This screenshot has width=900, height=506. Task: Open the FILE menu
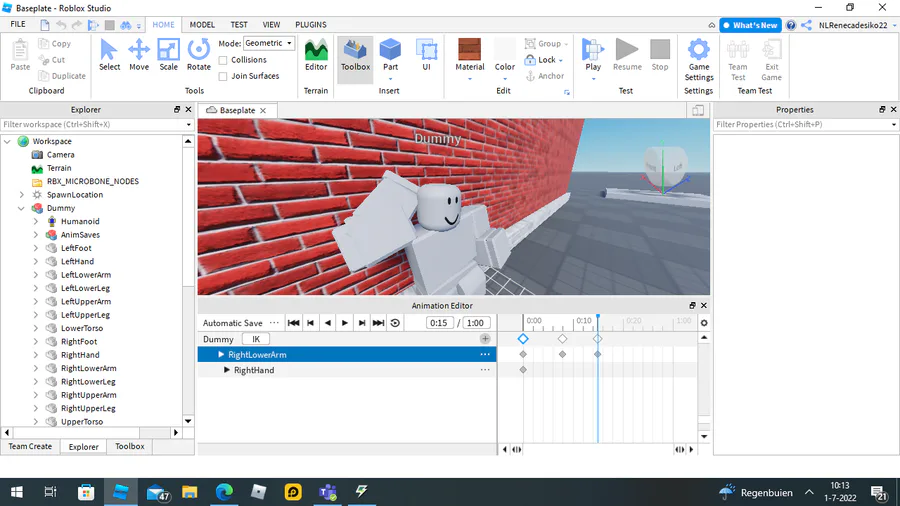pos(18,25)
